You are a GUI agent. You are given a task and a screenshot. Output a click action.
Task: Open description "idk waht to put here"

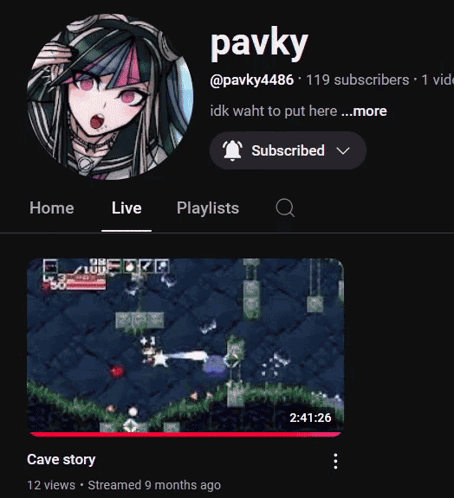pyautogui.click(x=274, y=111)
